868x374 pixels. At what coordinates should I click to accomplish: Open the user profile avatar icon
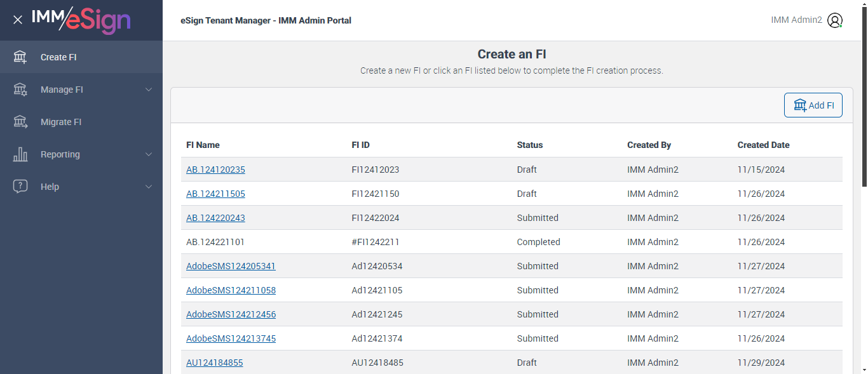tap(835, 20)
